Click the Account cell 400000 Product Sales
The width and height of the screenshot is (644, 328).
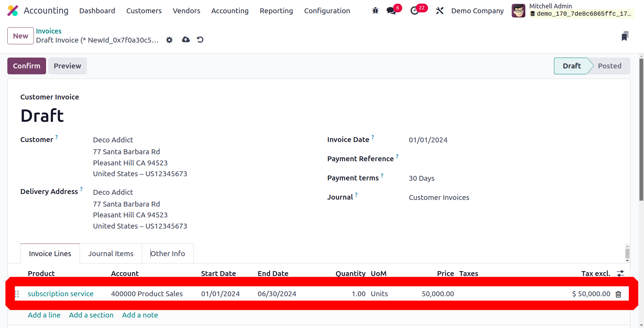pyautogui.click(x=147, y=294)
